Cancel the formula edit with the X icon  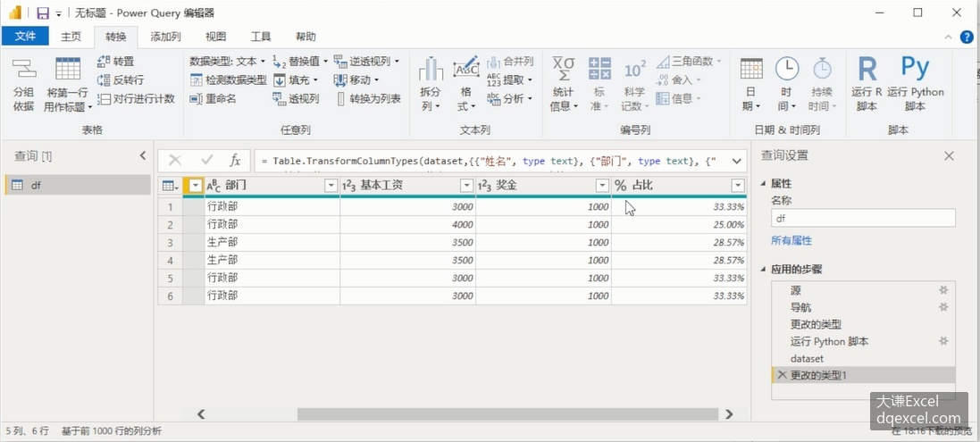tap(175, 161)
